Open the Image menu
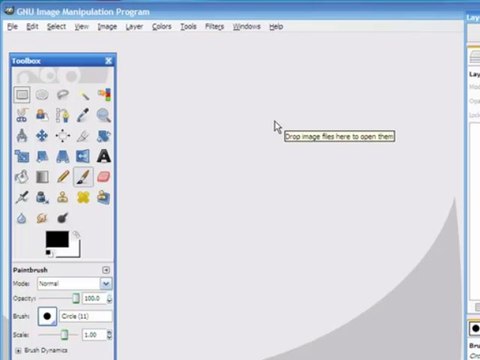The image size is (480, 360). pos(107,27)
